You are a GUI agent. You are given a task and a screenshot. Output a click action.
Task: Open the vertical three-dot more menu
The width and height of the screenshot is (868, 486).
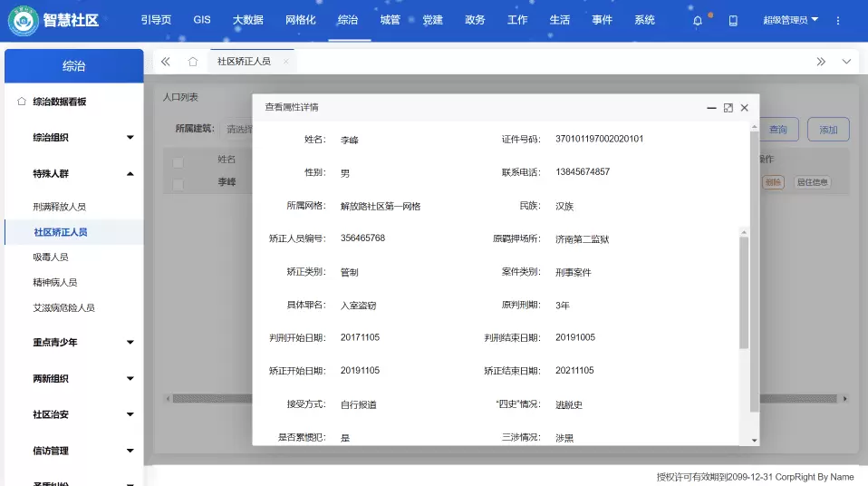(x=838, y=20)
